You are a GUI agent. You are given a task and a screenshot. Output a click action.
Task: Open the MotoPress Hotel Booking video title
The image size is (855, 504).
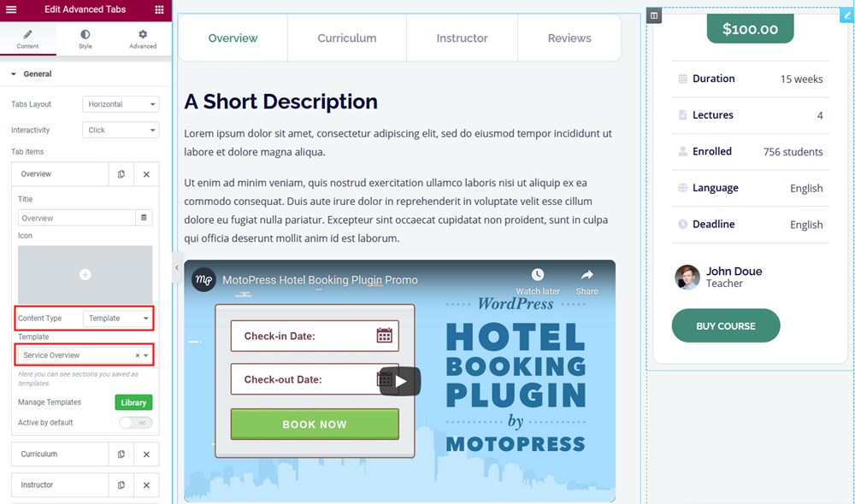click(320, 280)
